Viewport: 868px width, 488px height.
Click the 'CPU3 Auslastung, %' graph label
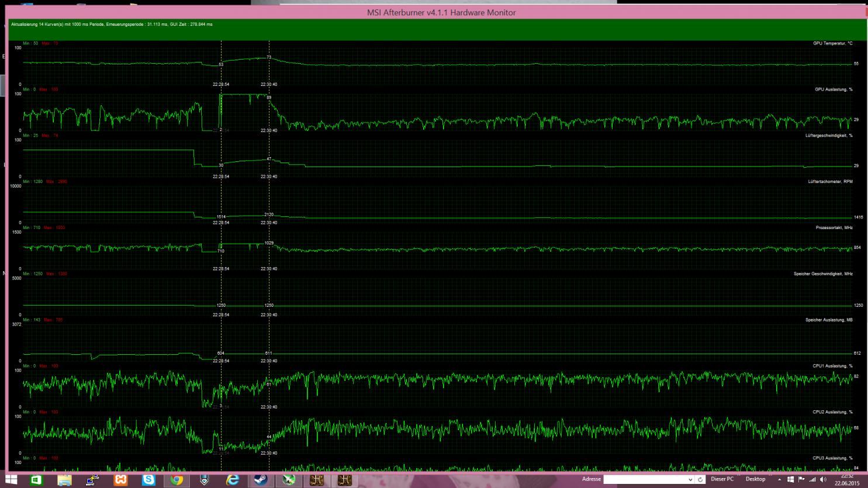832,459
